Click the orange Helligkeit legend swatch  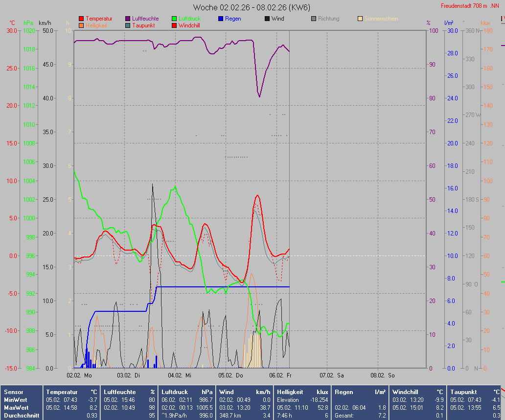click(x=81, y=25)
